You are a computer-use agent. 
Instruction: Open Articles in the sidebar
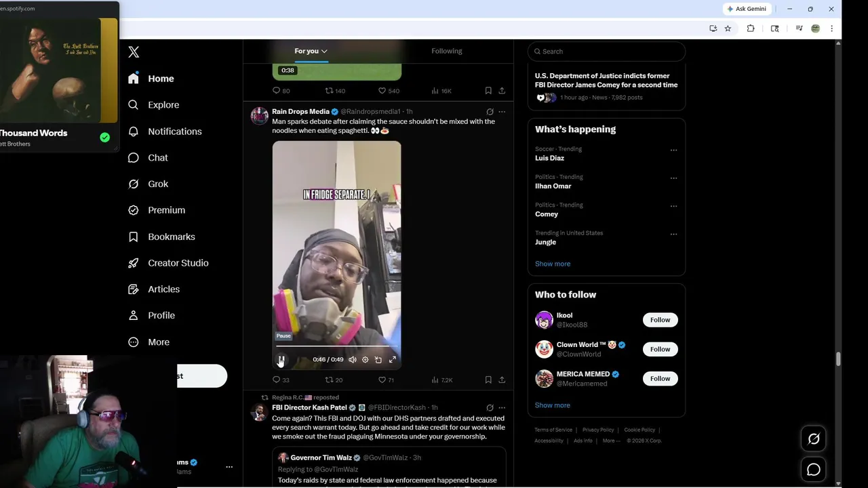(154, 289)
